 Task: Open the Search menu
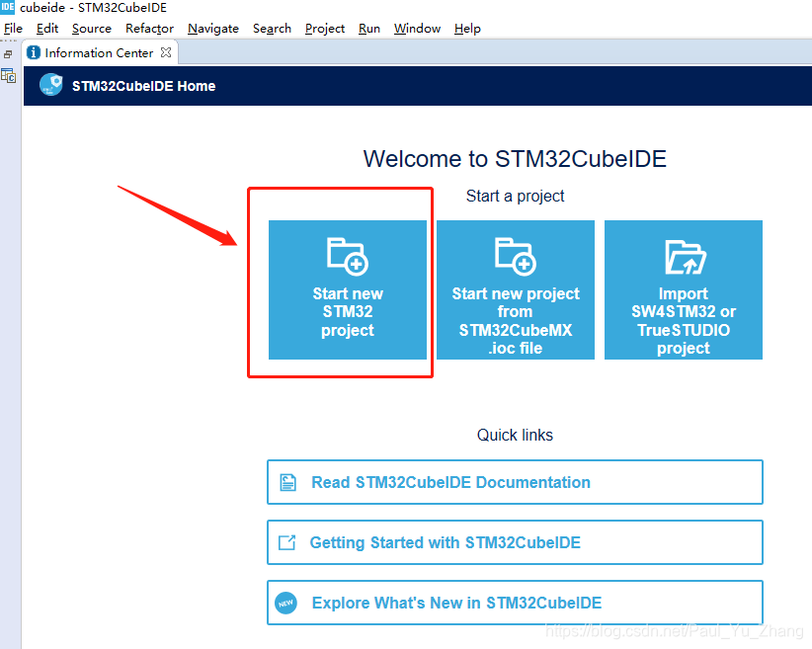(272, 29)
